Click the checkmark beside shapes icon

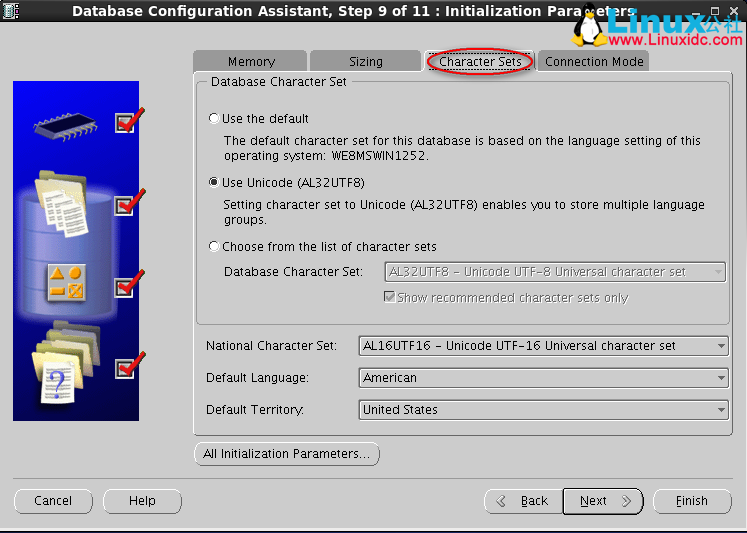pyautogui.click(x=129, y=284)
